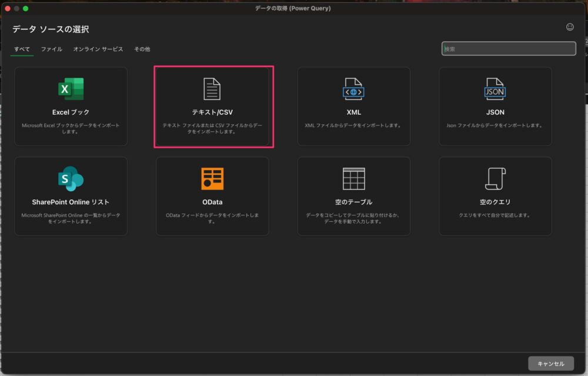This screenshot has width=588, height=376.
Task: Click the Json ファイル import description
Action: 495,125
